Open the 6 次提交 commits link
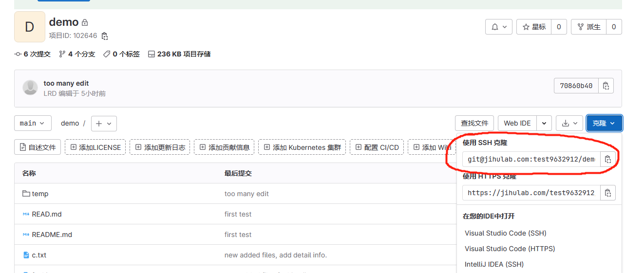The height and width of the screenshot is (273, 644). click(33, 54)
